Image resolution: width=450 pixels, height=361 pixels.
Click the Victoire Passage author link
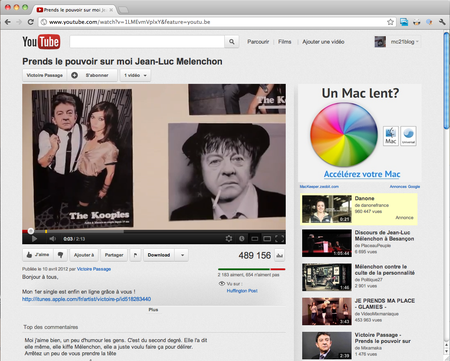click(x=94, y=269)
